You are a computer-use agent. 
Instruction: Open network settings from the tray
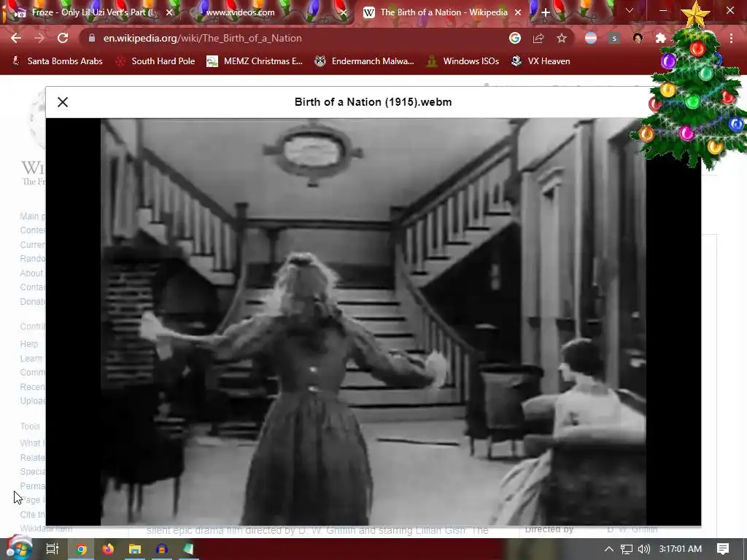coord(627,549)
